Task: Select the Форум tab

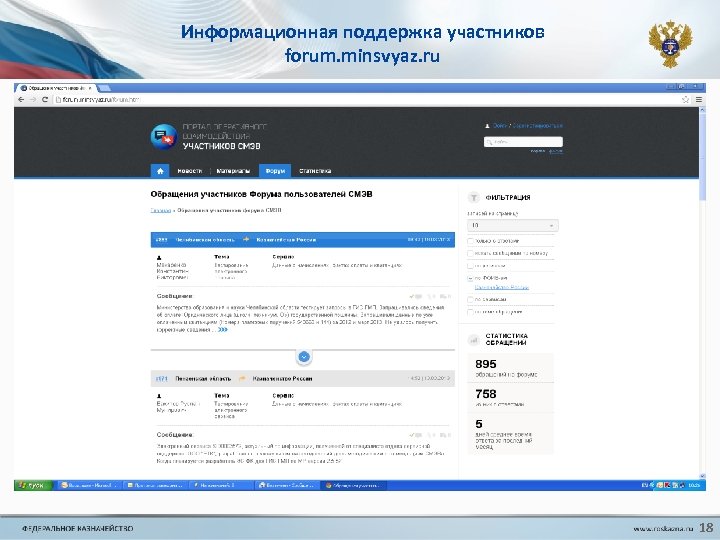Action: [275, 171]
